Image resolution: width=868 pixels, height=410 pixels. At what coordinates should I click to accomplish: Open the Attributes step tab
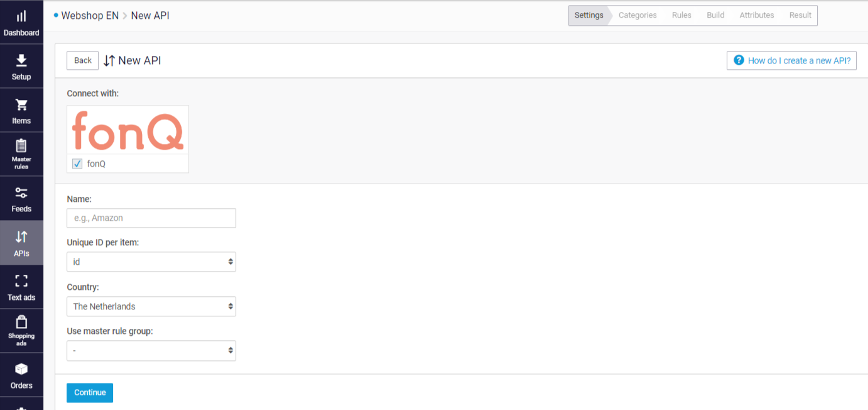pos(756,15)
